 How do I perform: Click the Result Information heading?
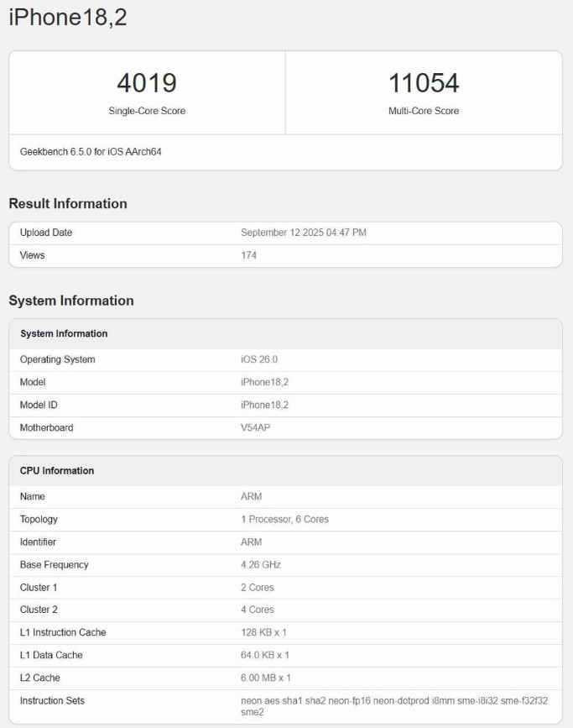tap(68, 203)
